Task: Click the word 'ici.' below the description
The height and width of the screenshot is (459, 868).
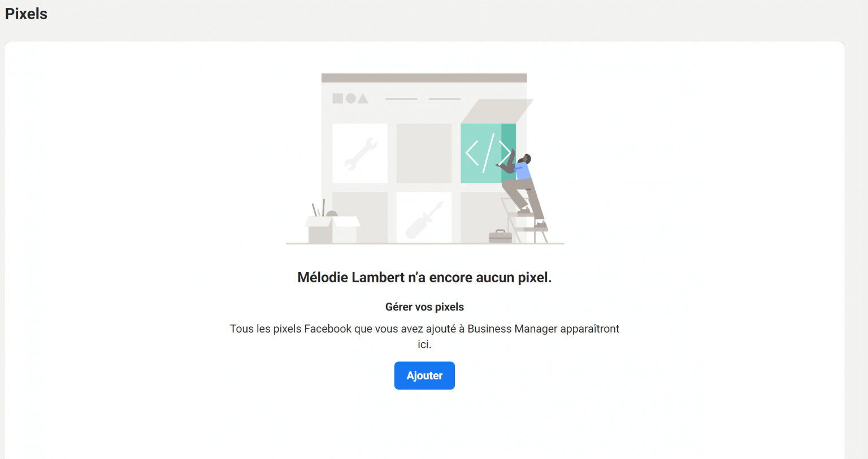Action: point(424,344)
